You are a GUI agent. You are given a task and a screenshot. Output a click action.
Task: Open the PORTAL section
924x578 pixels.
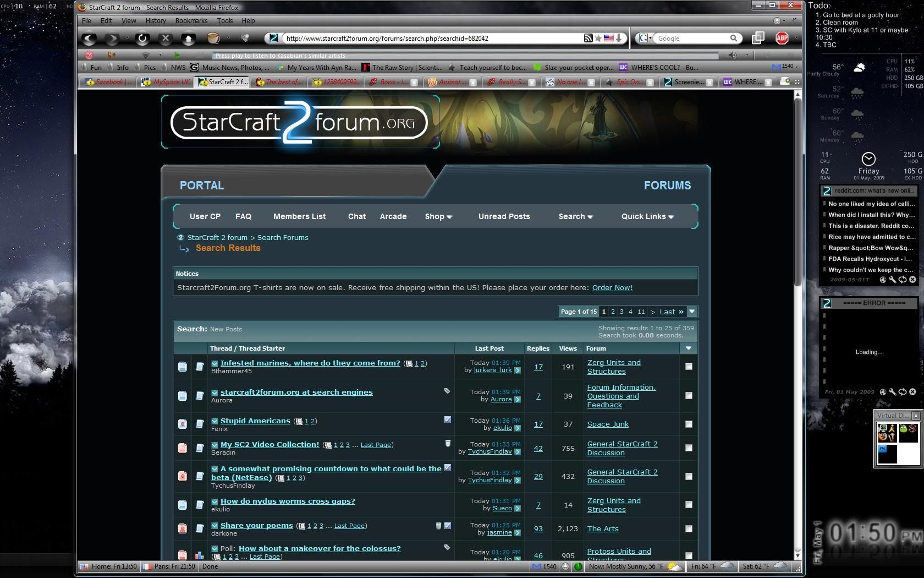(x=202, y=186)
